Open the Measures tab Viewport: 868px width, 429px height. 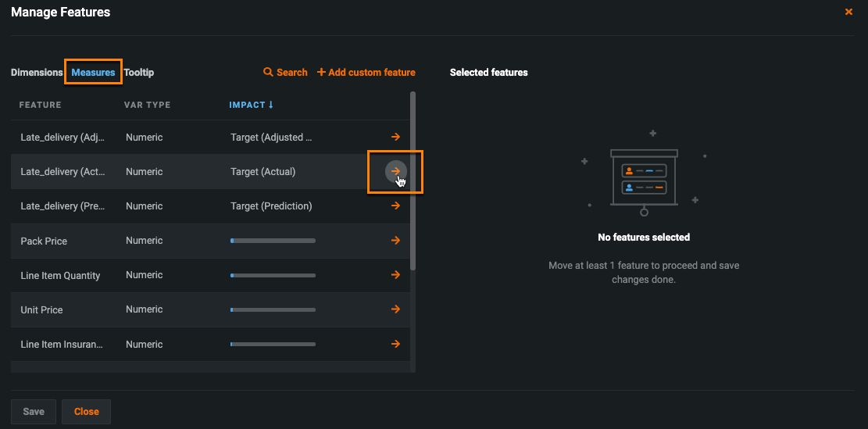point(93,73)
